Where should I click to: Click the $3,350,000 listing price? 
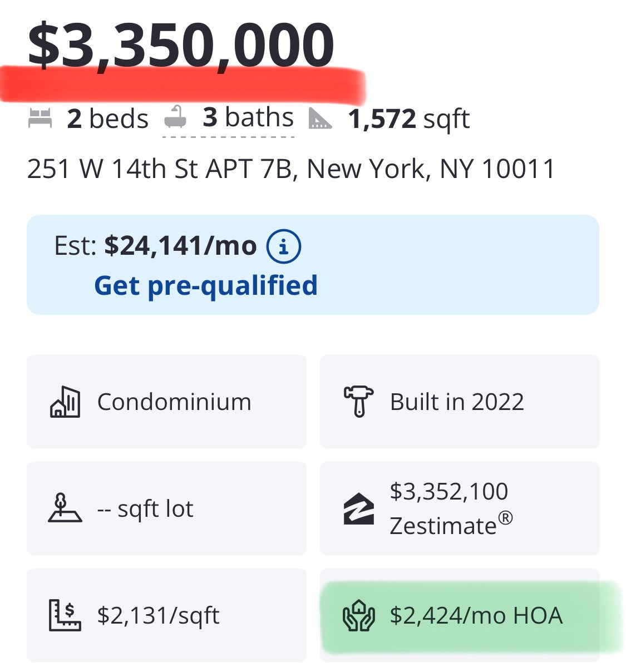tap(181, 46)
